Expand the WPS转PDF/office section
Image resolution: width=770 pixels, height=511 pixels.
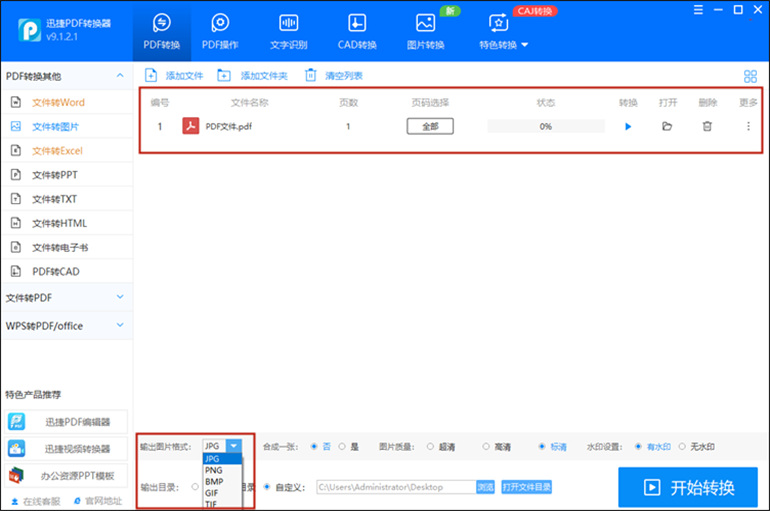67,325
